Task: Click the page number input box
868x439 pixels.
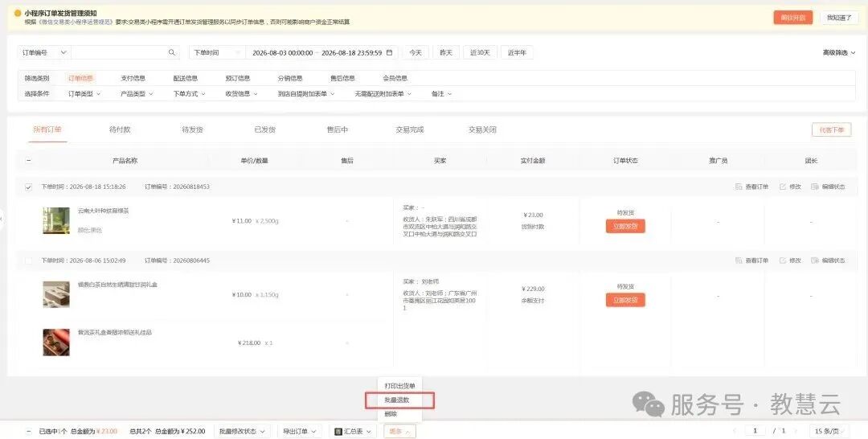Action: click(x=755, y=431)
